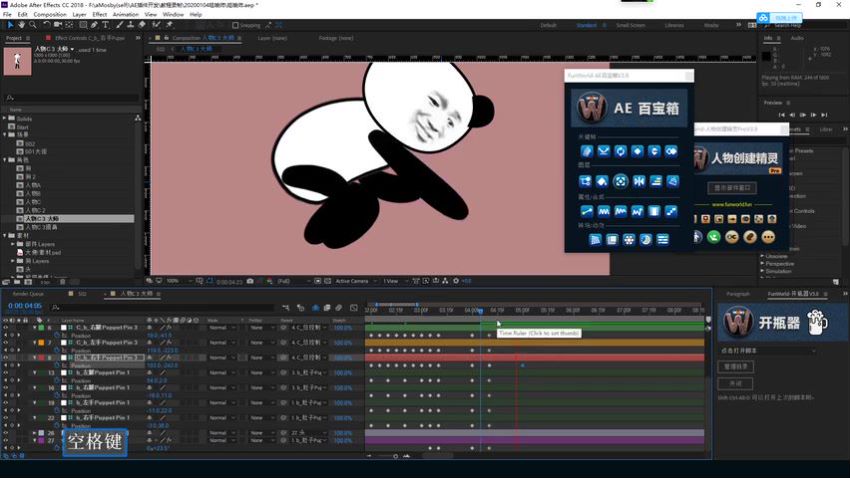Click the cloud upload widget at top
This screenshot has width=850, height=478.
tap(779, 18)
